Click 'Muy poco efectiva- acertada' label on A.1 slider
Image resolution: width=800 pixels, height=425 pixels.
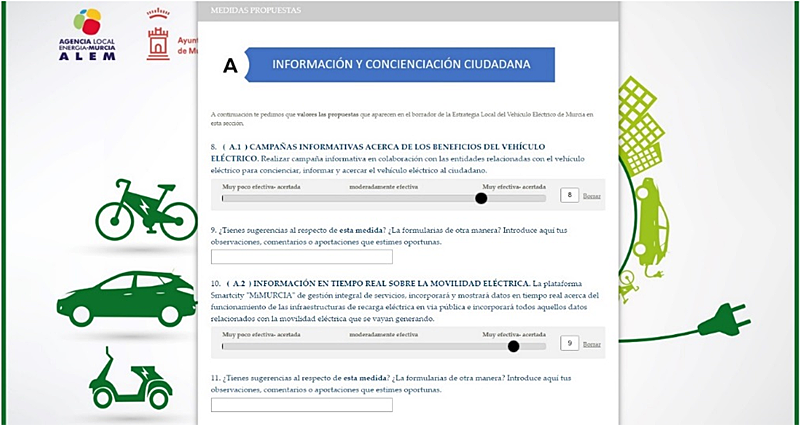(261, 187)
